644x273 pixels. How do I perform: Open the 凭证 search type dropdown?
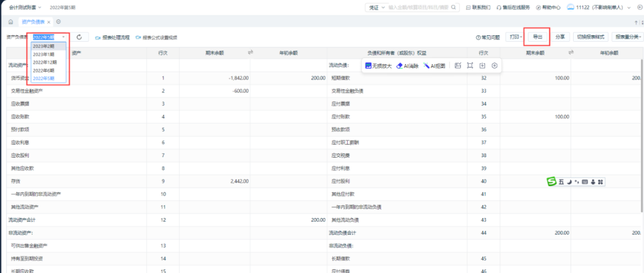(x=376, y=7)
